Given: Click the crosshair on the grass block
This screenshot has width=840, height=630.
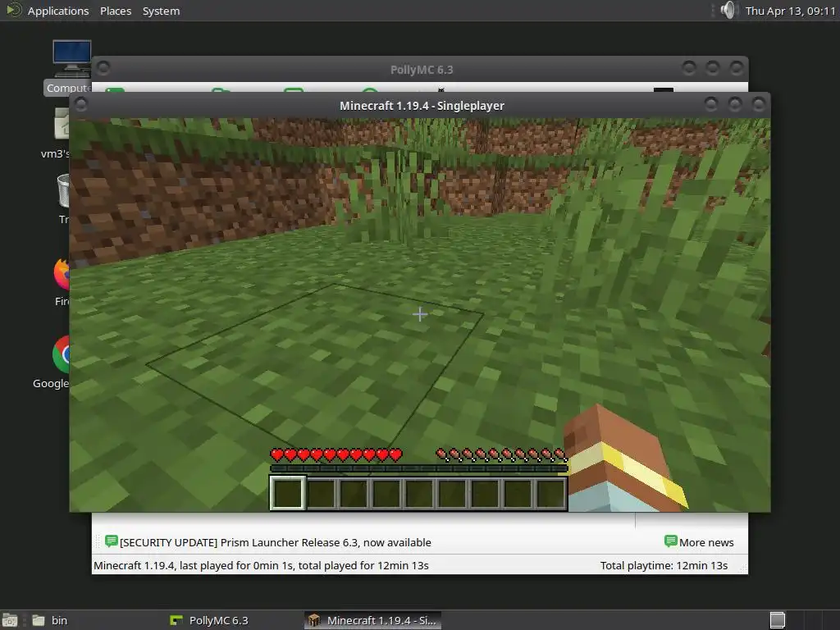Looking at the screenshot, I should point(420,314).
